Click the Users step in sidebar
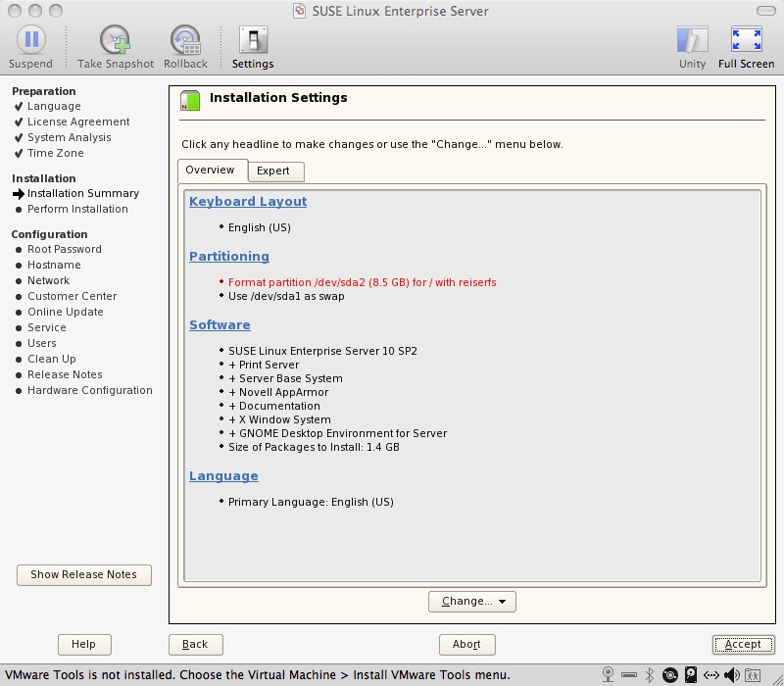Viewport: 784px width, 686px height. 42,343
